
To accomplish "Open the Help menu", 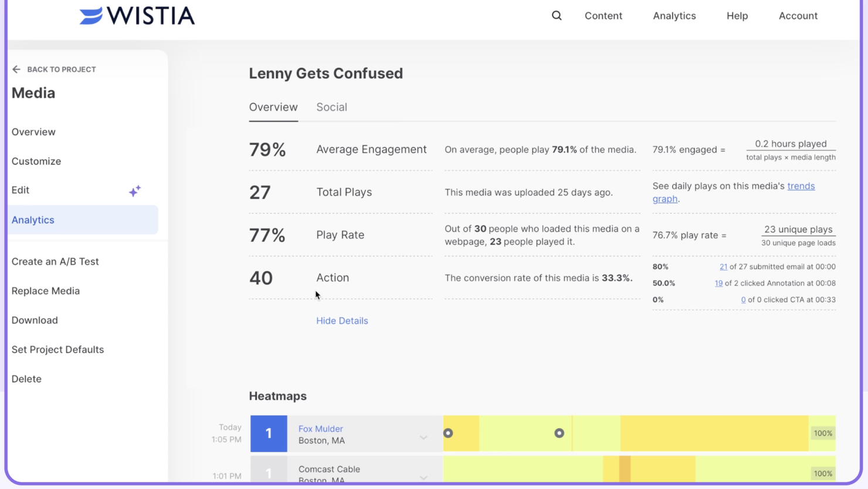I will click(737, 16).
